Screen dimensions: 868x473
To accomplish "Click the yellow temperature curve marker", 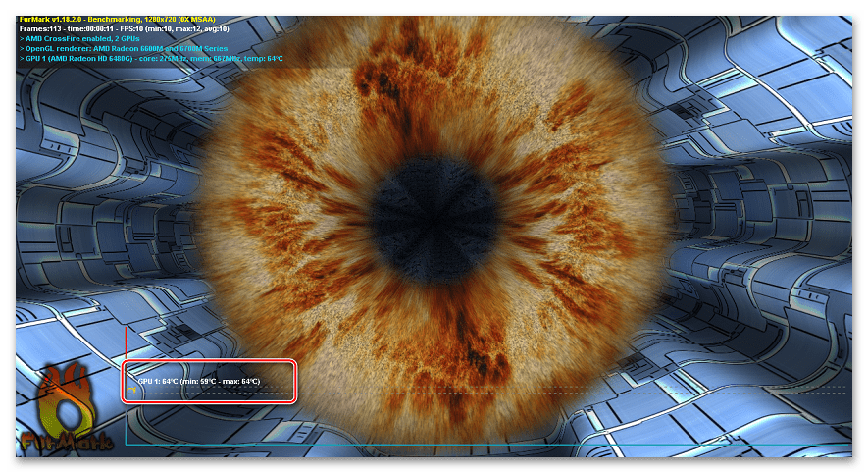I will pyautogui.click(x=132, y=390).
